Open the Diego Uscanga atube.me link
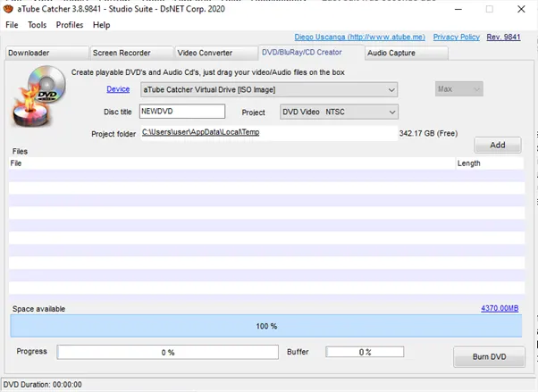Viewport: 538px width, 392px height. 359,37
